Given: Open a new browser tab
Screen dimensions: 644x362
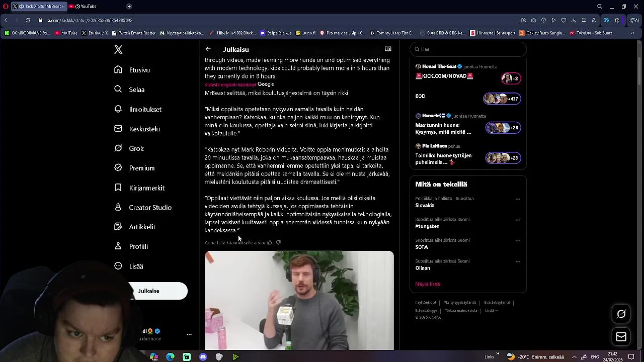Looking at the screenshot, I should click(129, 7).
